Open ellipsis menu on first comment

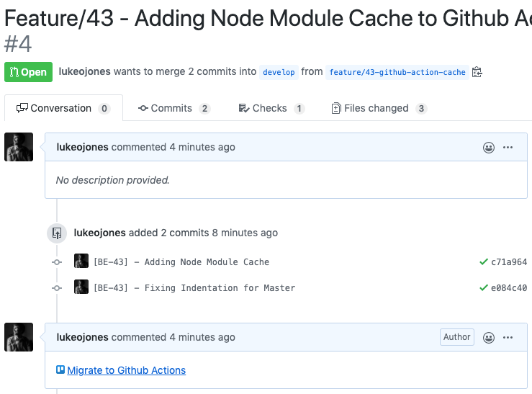(x=508, y=147)
